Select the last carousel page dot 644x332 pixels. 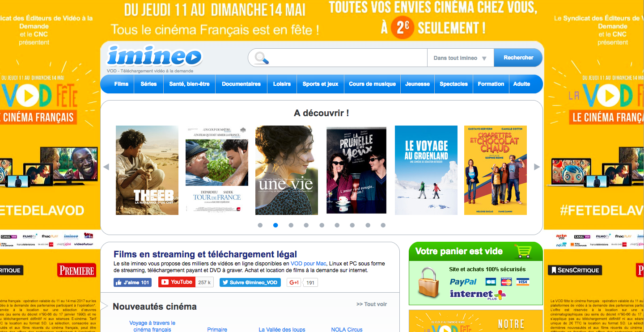(383, 225)
